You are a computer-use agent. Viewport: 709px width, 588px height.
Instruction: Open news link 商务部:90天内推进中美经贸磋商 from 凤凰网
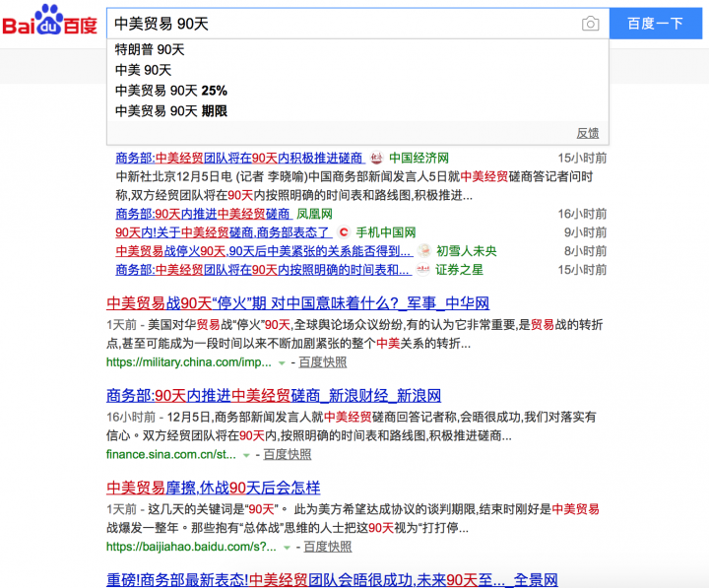tap(202, 214)
